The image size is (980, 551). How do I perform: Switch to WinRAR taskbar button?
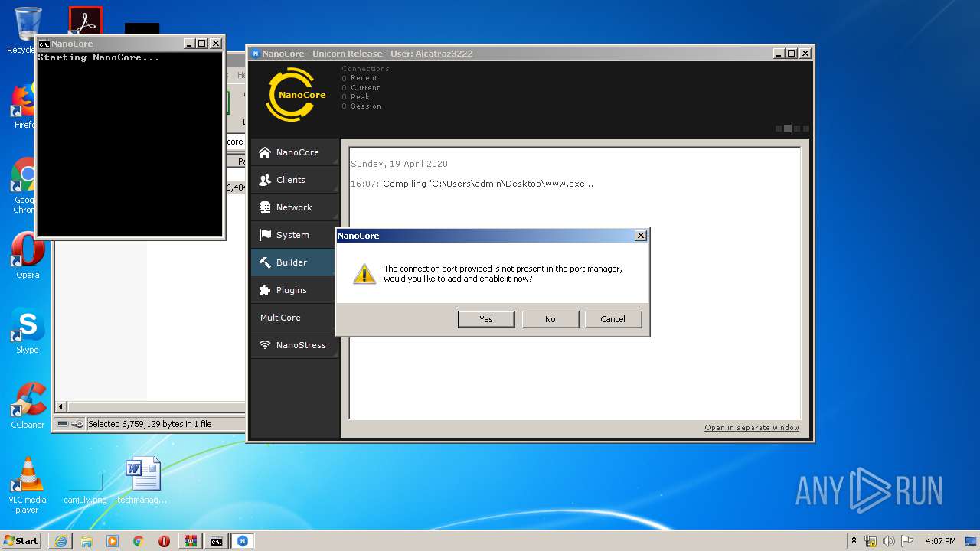[x=191, y=541]
